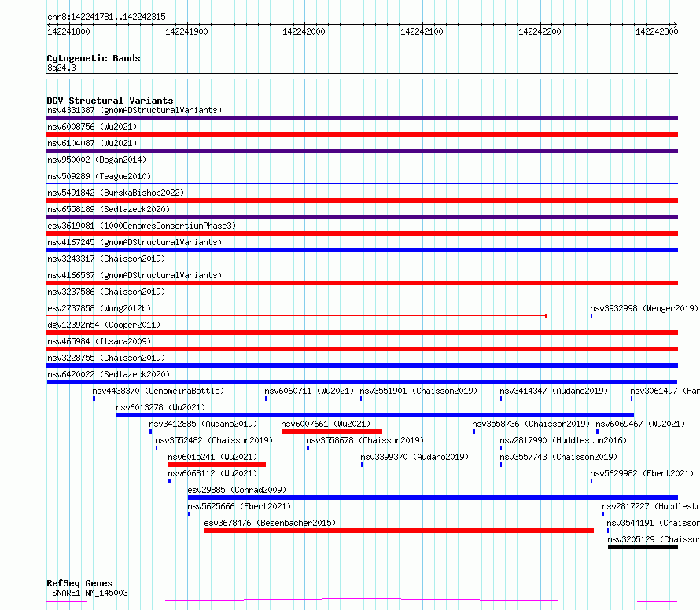Click the nsv950002 (Dogan2014) label
This screenshot has width=700, height=610.
click(97, 160)
